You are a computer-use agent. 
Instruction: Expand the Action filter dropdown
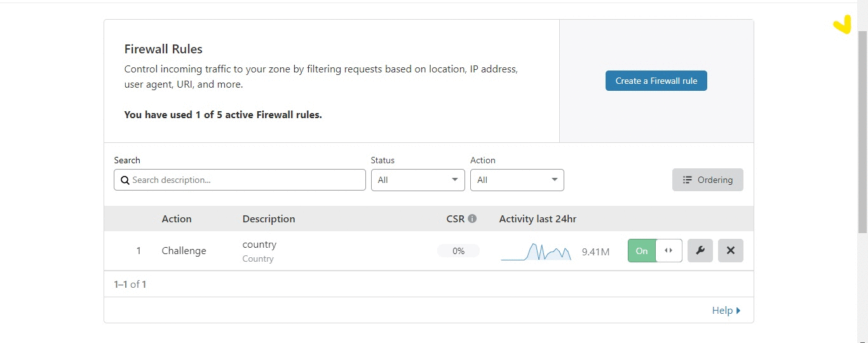tap(517, 180)
